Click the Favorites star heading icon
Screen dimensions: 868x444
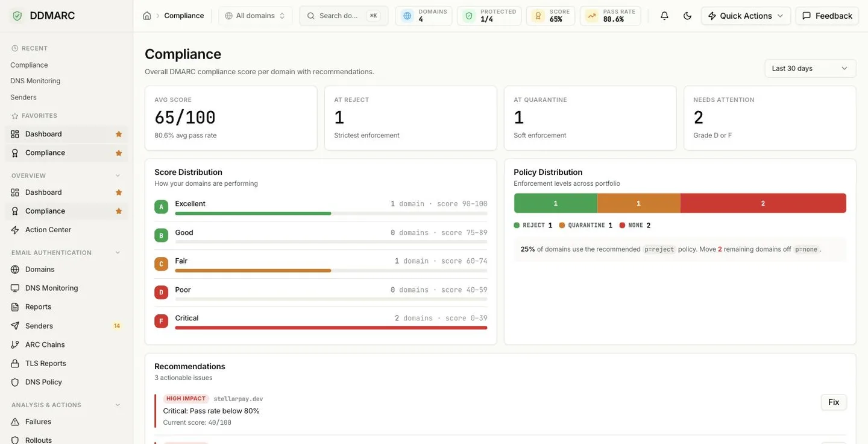15,116
